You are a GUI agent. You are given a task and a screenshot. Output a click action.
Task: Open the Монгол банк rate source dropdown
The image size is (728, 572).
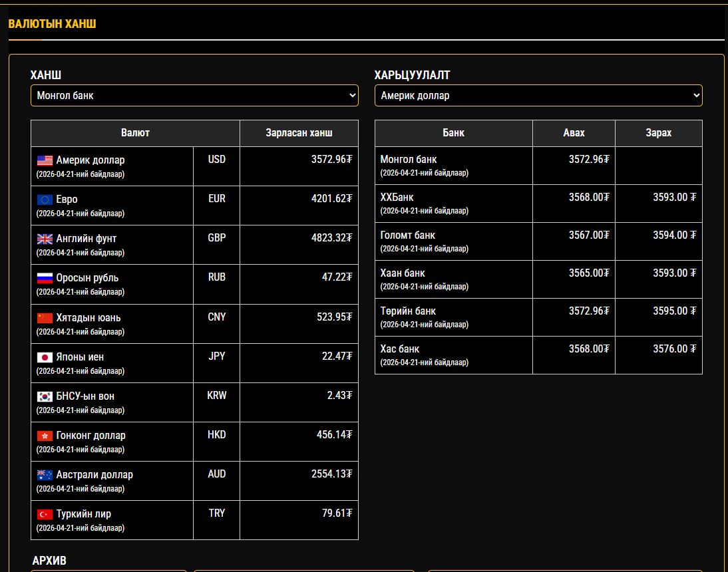pyautogui.click(x=194, y=95)
